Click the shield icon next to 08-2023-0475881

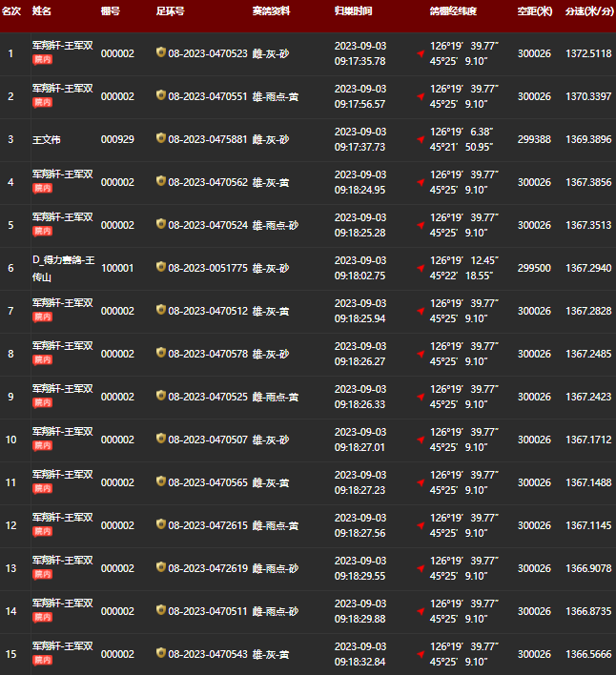(161, 139)
